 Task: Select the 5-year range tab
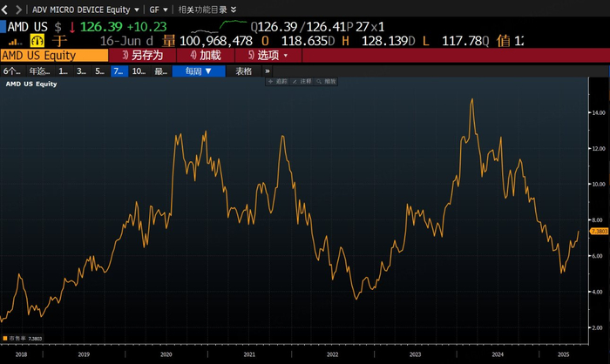pos(100,71)
